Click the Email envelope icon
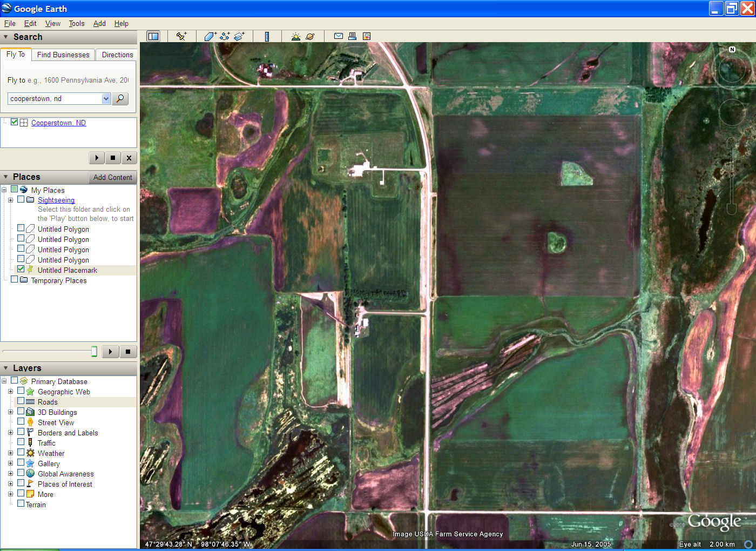 pos(339,36)
